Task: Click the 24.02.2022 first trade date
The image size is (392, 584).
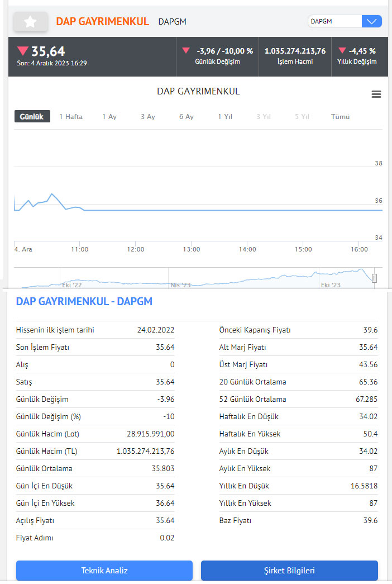Action: [156, 330]
